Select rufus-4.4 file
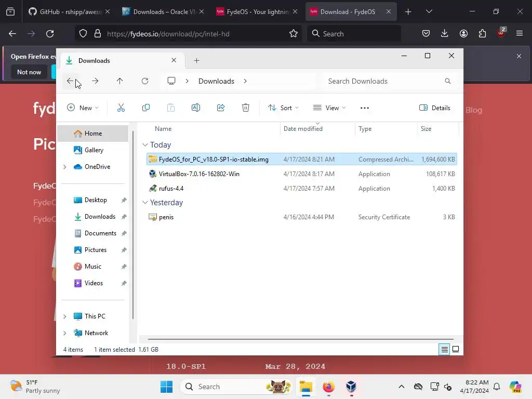The height and width of the screenshot is (399, 532). 302,189
